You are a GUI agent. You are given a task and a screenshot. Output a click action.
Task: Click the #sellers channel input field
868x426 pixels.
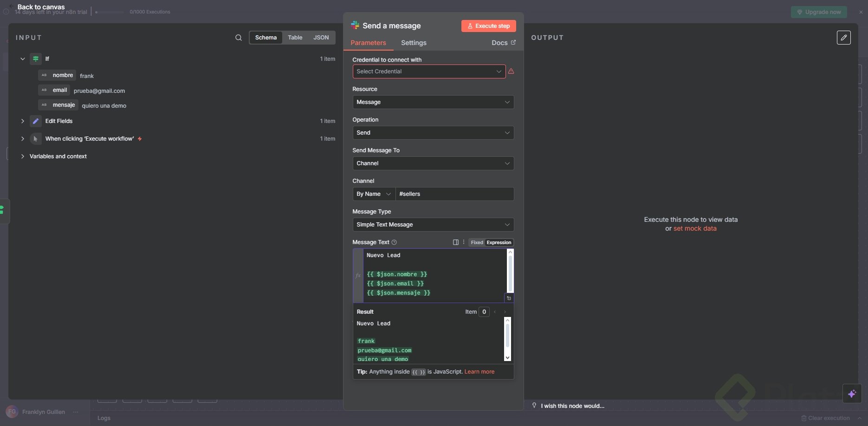(x=454, y=194)
